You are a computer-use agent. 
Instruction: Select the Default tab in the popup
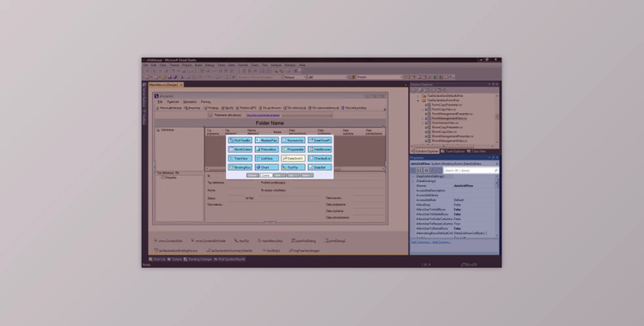pos(252,175)
